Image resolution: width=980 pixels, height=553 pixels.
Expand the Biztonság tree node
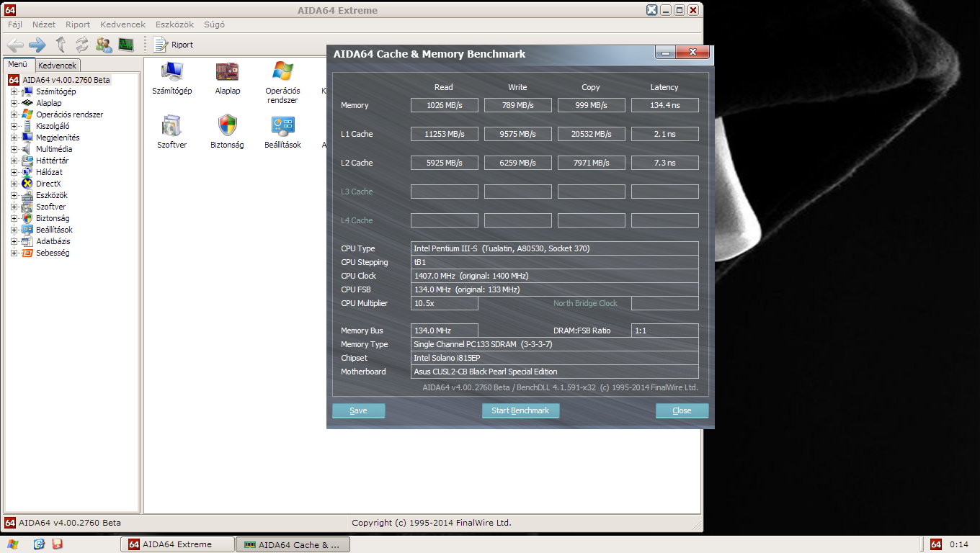tap(14, 218)
